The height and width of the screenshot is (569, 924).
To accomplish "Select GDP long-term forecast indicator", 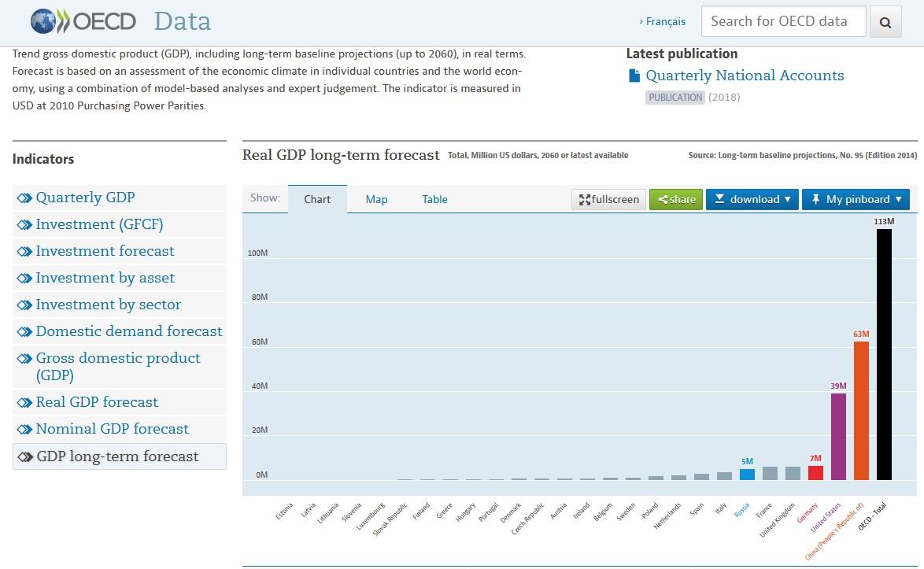I will pos(120,456).
